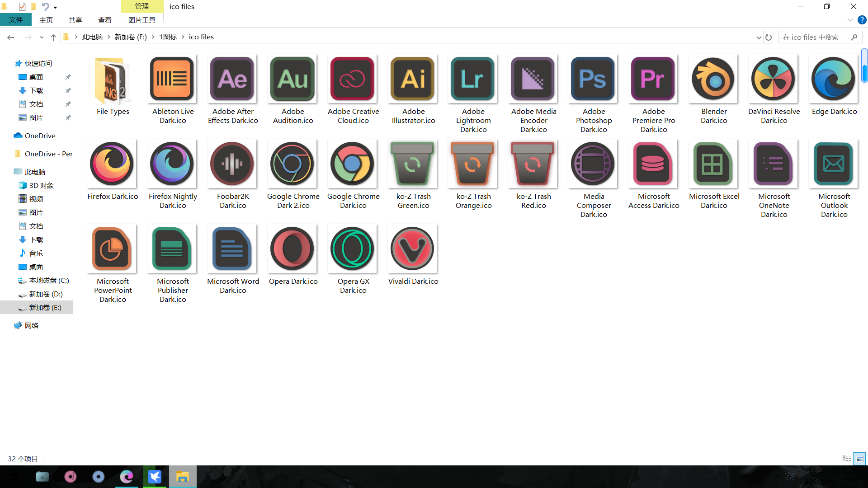Screen dimensions: 868x488
Task: Select the Edge Dark.ico icon
Action: (834, 79)
